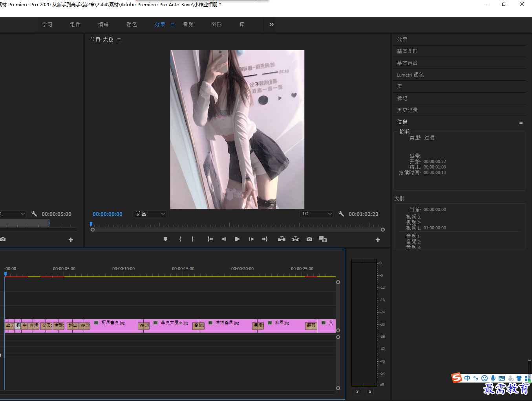Switch to 库 workspace tab

pyautogui.click(x=242, y=24)
